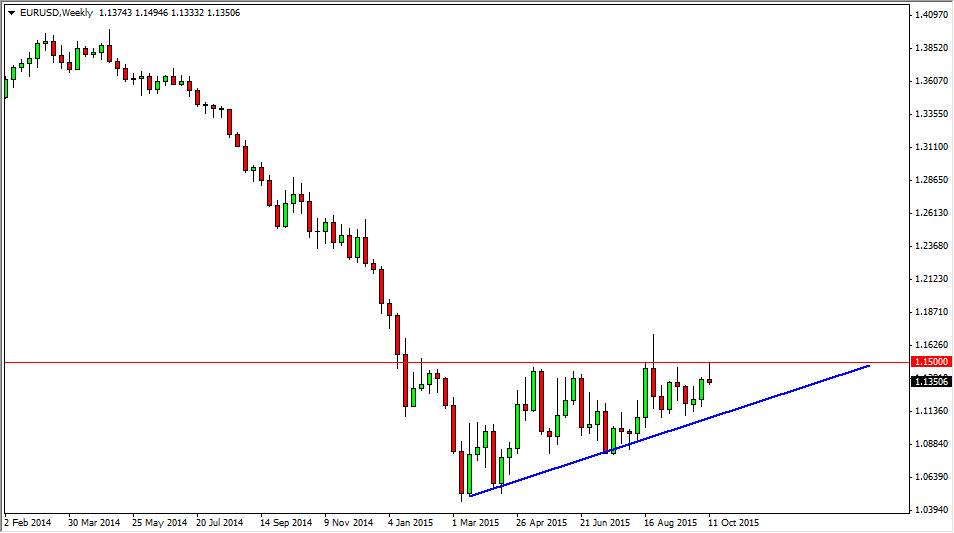Click the red 1.15000 horizontal resistance line
This screenshot has width=954, height=533.
(456, 363)
